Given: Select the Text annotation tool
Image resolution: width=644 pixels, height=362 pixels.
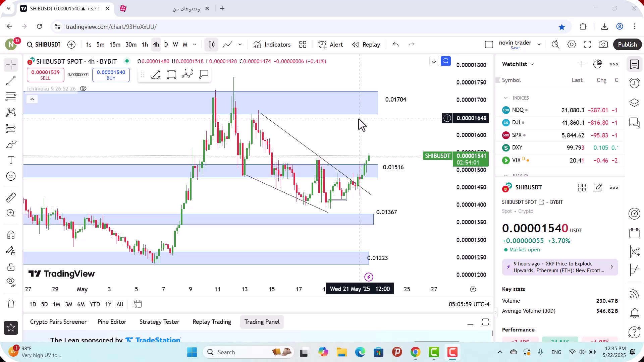Looking at the screenshot, I should [x=11, y=160].
